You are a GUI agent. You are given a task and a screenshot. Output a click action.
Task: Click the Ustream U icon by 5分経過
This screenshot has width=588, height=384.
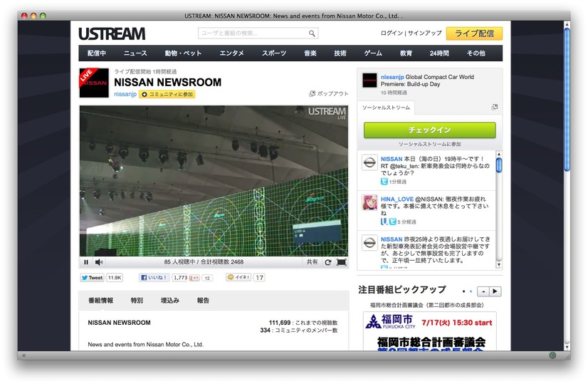point(384,222)
